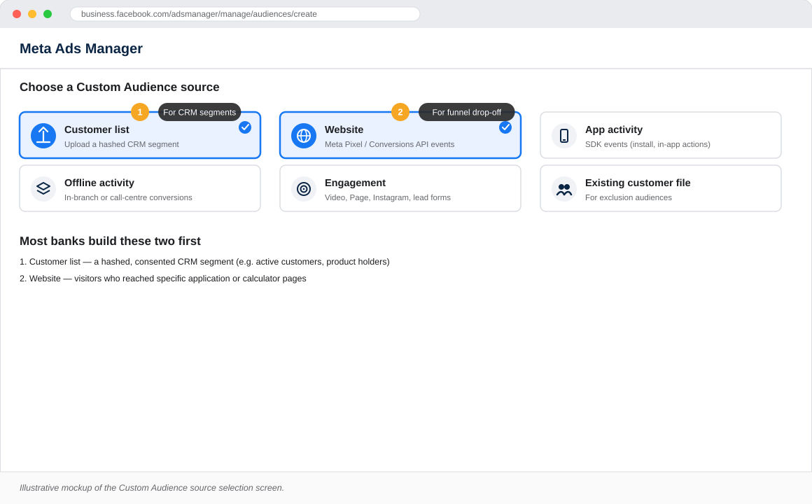This screenshot has height=504, width=812.
Task: Choose the Offline activity source card
Action: (140, 188)
